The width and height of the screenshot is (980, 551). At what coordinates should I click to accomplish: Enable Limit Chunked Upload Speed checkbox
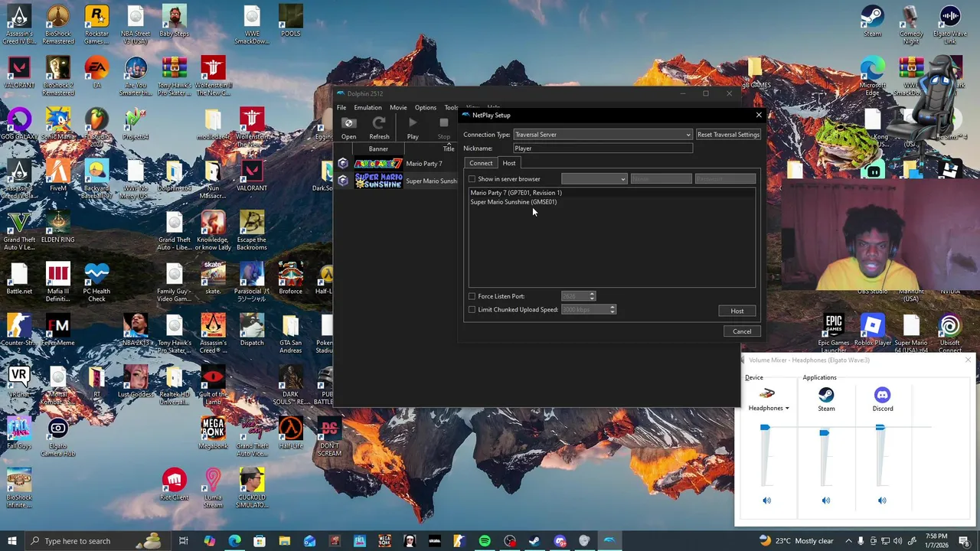click(472, 310)
